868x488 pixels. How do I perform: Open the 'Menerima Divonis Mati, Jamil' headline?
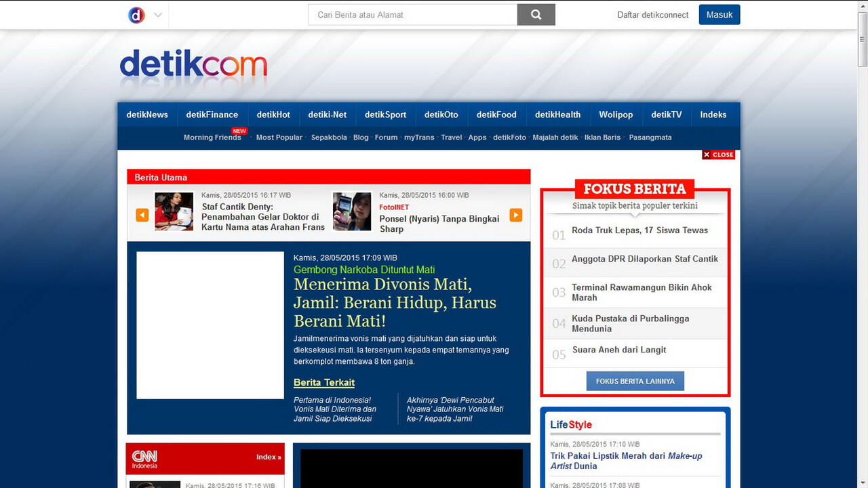tap(395, 302)
